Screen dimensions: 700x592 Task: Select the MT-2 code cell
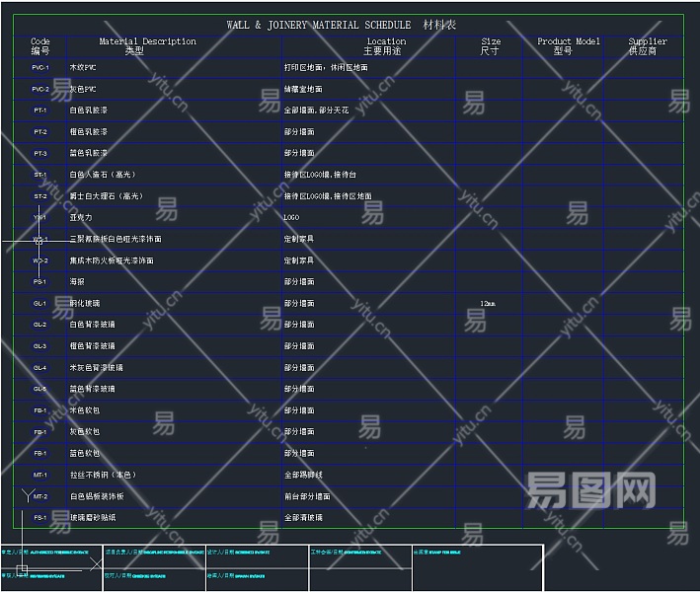[x=40, y=496]
